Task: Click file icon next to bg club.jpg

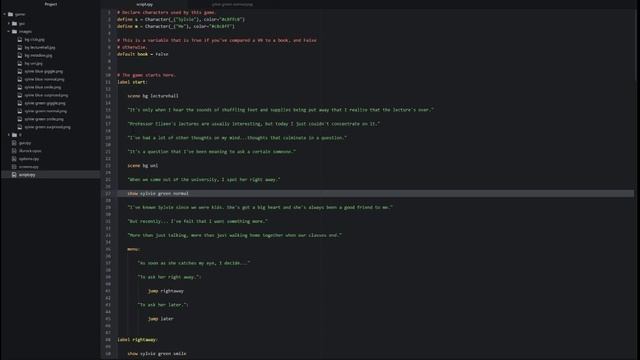Action: click(x=20, y=40)
